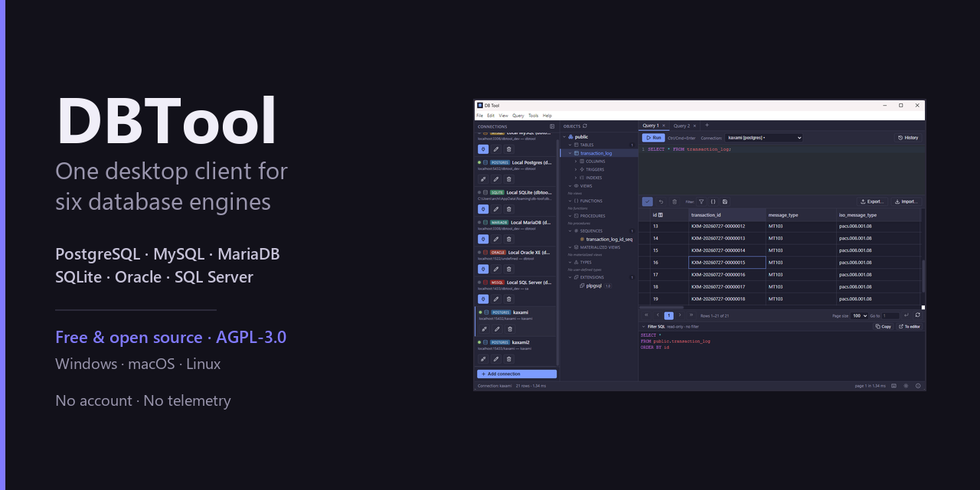Select the transaction_log table in tree
Screen dimensions: 980x490
click(x=598, y=153)
